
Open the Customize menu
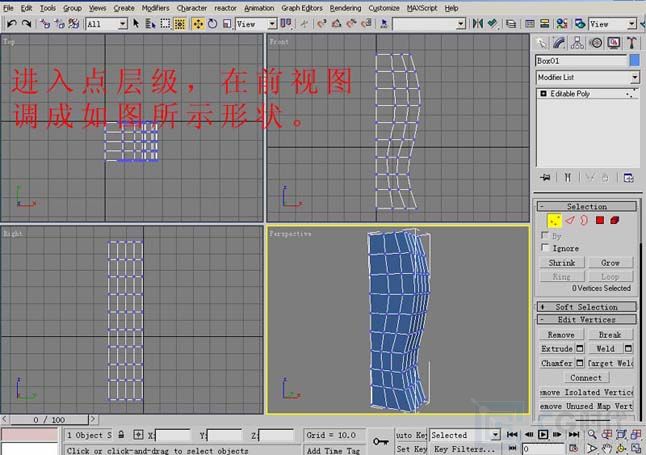coord(384,8)
